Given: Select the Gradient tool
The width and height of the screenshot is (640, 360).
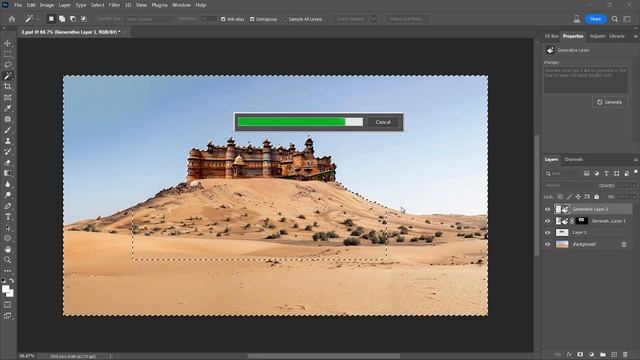Looking at the screenshot, I should click(7, 173).
